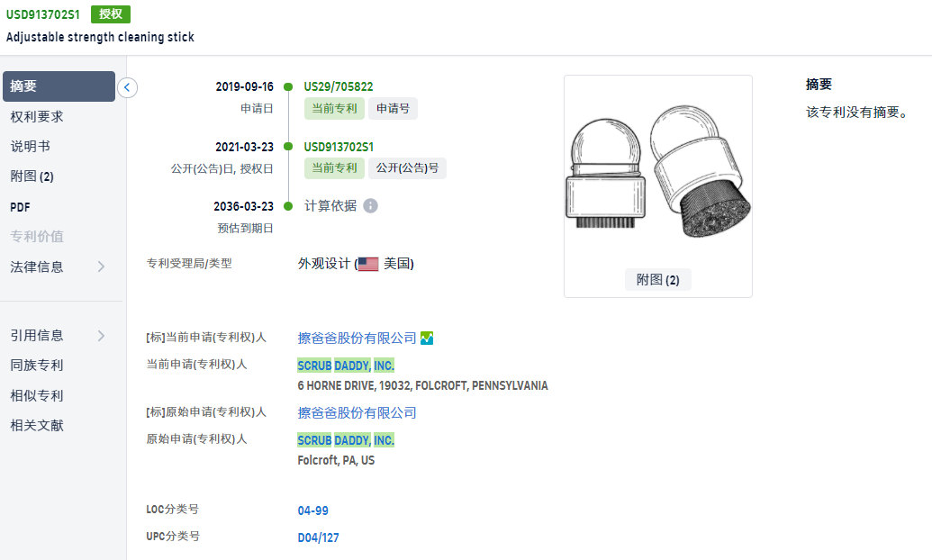Open current applicant SCRUB DADDY, INC. link
This screenshot has width=932, height=560.
tap(346, 366)
